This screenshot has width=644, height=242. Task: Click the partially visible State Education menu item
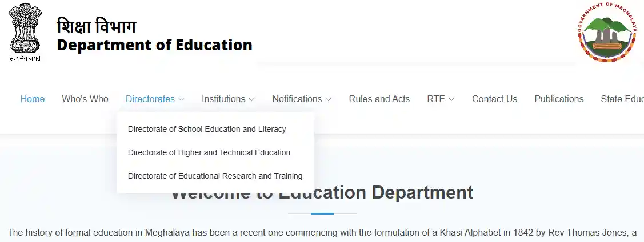pos(622,99)
